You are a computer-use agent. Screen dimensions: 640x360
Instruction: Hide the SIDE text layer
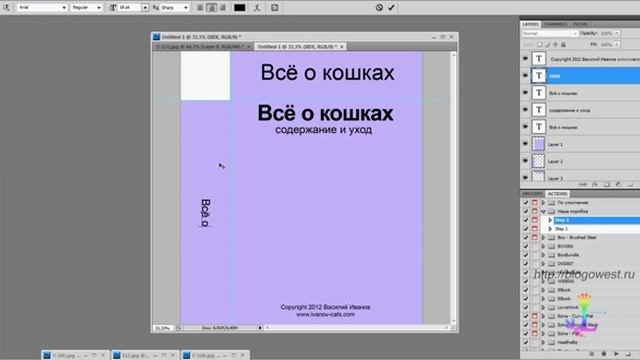(525, 76)
